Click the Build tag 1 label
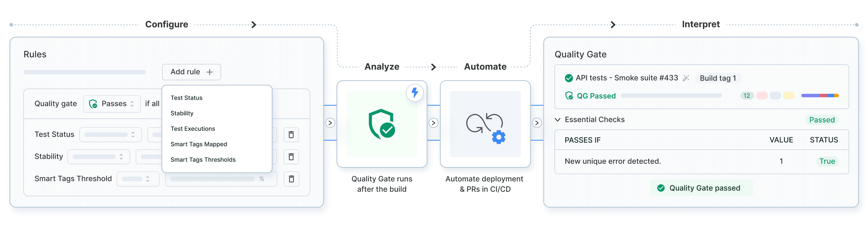 718,78
